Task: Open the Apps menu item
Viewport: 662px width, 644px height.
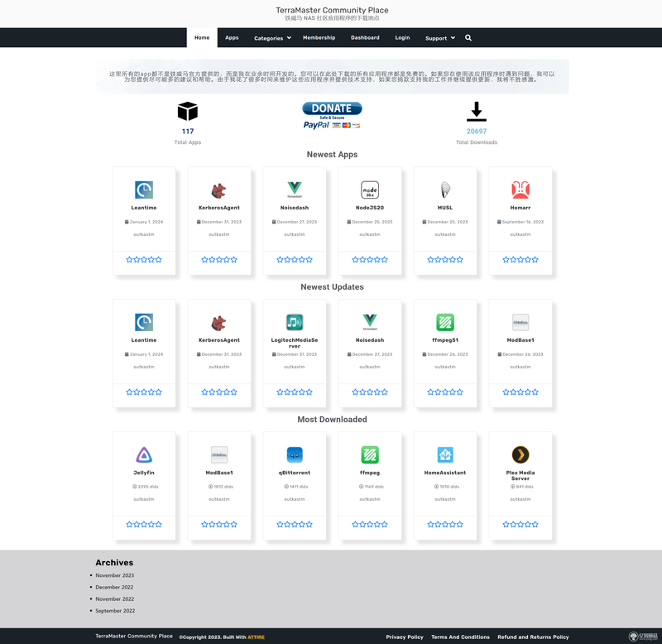Action: pyautogui.click(x=232, y=37)
